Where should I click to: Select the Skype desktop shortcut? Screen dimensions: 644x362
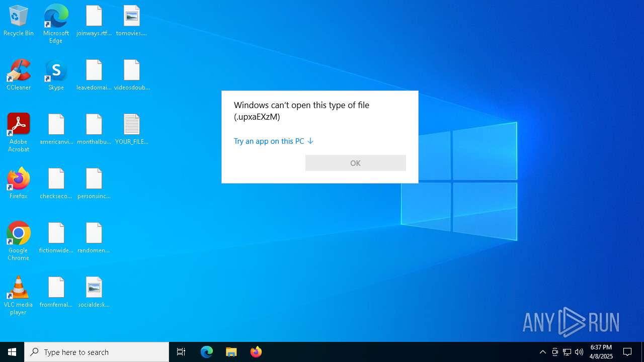[x=56, y=75]
